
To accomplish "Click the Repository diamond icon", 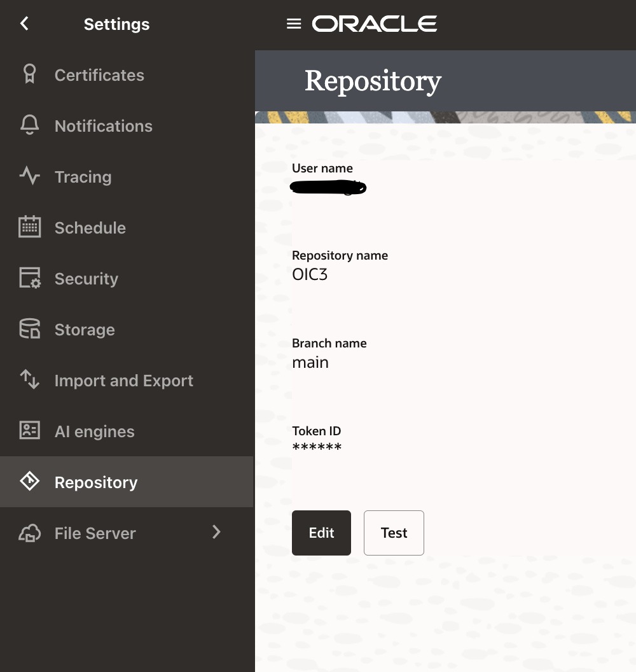I will click(x=29, y=481).
